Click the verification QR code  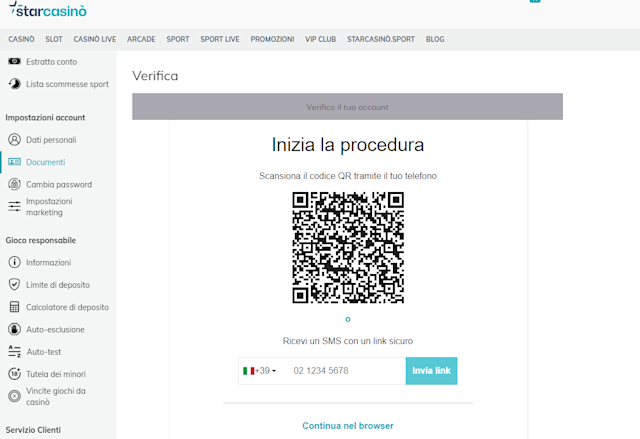(x=348, y=248)
